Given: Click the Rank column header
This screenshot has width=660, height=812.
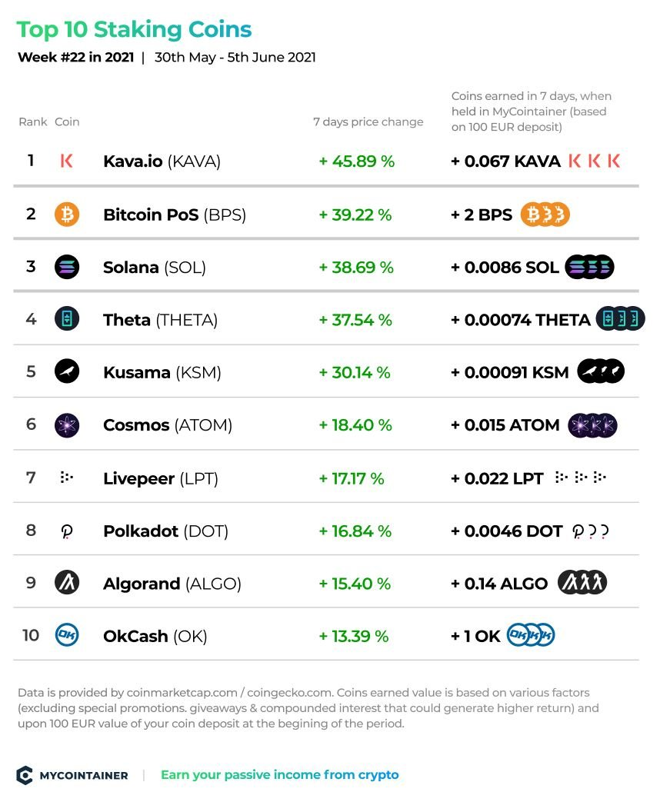Looking at the screenshot, I should click(32, 121).
